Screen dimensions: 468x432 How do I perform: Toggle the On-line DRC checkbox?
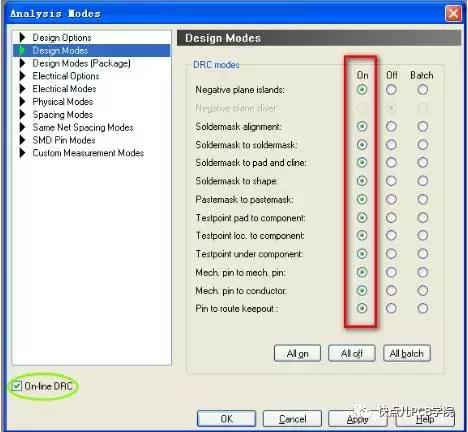(17, 386)
